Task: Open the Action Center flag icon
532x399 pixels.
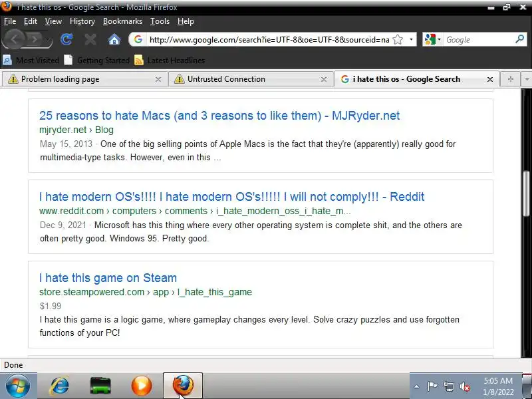Action: (433, 386)
